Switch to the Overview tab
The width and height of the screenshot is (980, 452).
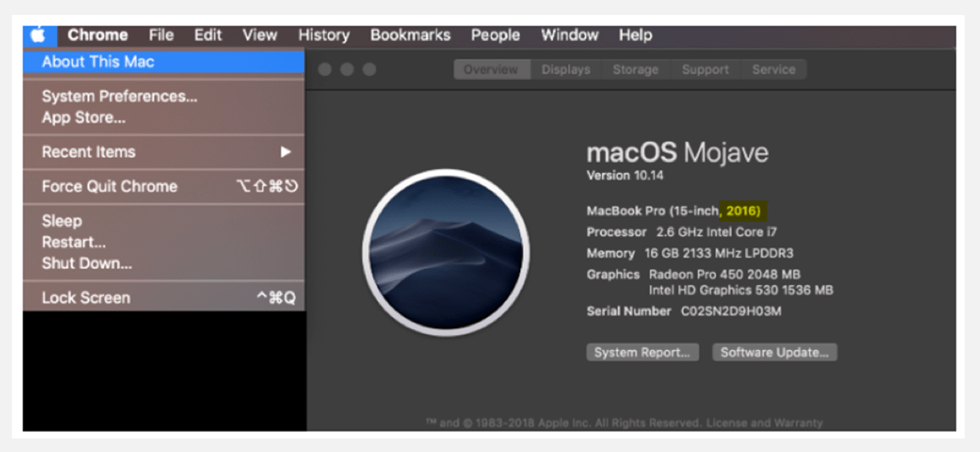coord(492,69)
